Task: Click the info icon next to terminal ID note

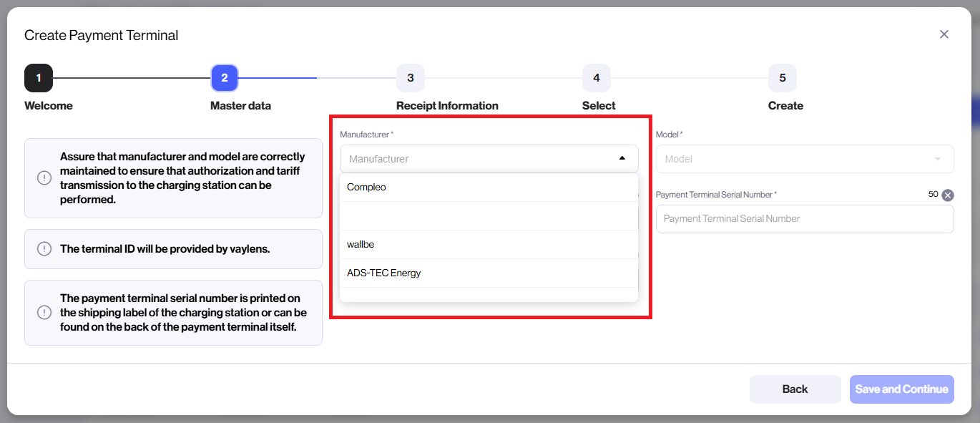Action: pyautogui.click(x=44, y=248)
